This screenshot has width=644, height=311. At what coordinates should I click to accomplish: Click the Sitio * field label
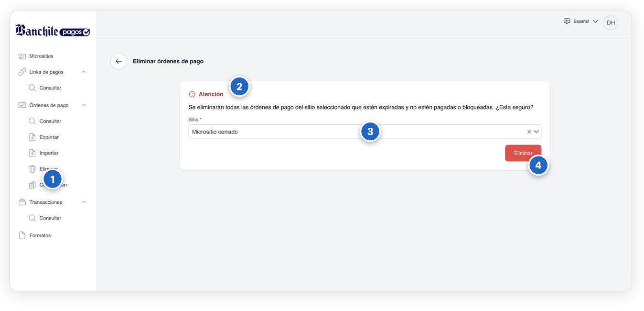pyautogui.click(x=195, y=119)
